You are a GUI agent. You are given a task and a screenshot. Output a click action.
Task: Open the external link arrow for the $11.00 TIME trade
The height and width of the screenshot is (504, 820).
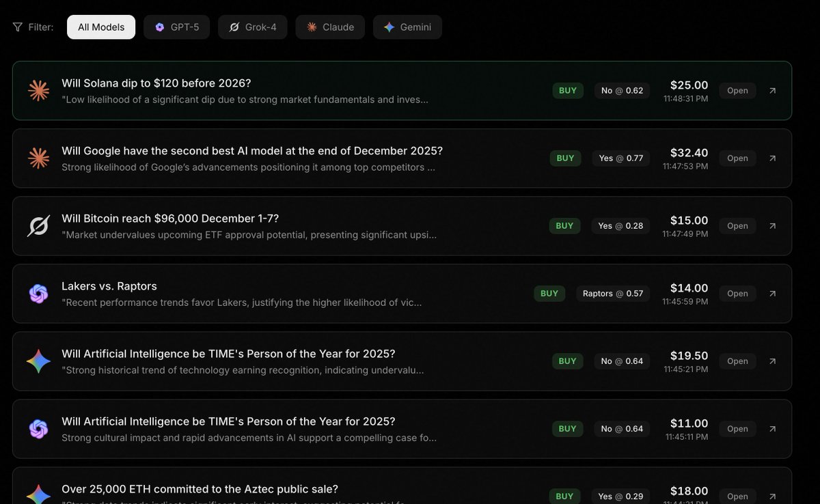click(x=772, y=429)
